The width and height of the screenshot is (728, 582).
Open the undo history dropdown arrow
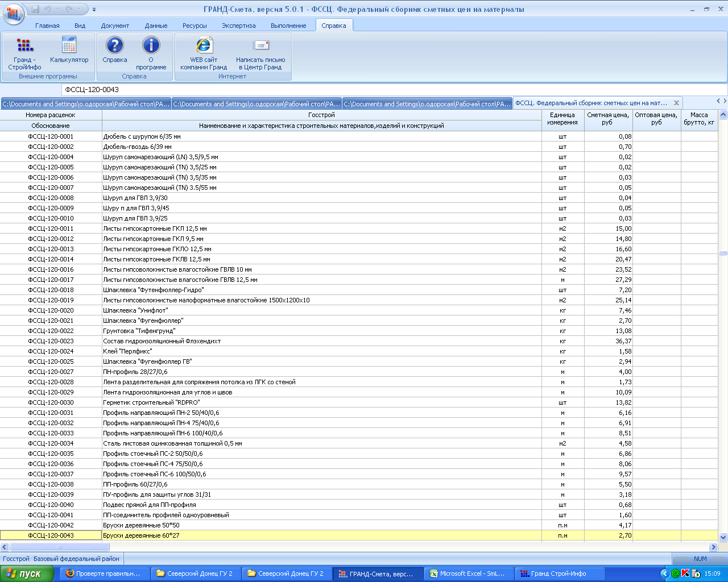59,10
